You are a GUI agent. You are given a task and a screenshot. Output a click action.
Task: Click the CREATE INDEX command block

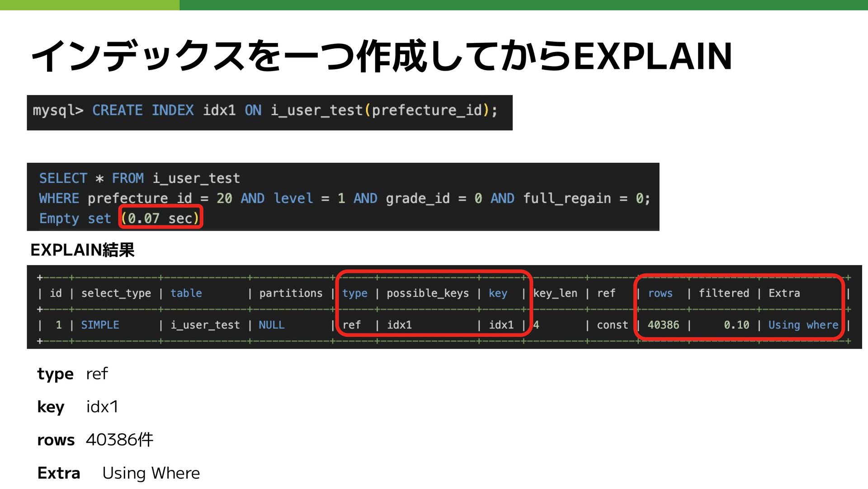(269, 113)
